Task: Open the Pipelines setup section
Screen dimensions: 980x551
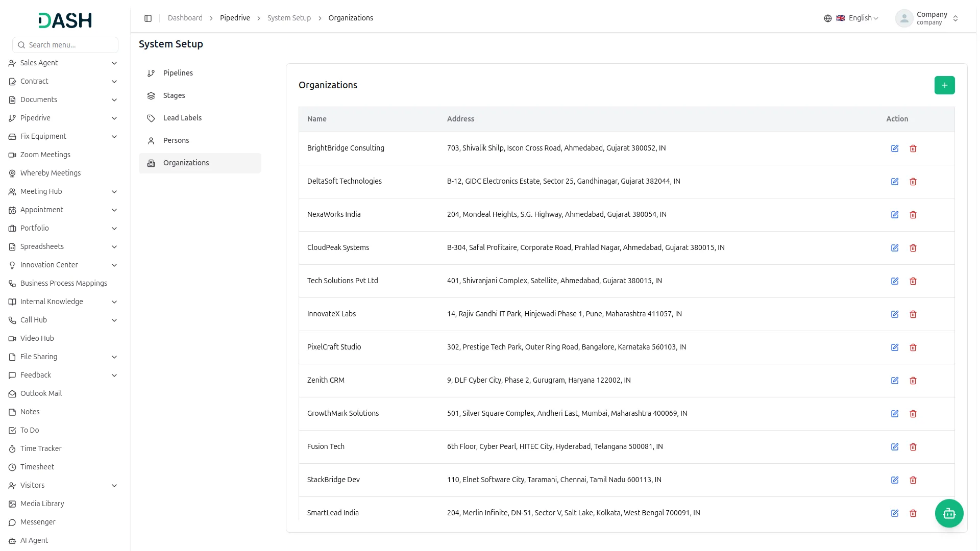Action: coord(200,73)
